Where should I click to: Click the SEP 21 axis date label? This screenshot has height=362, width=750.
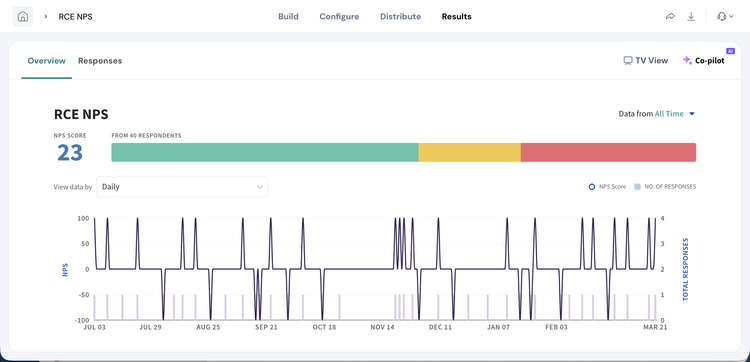(x=266, y=327)
